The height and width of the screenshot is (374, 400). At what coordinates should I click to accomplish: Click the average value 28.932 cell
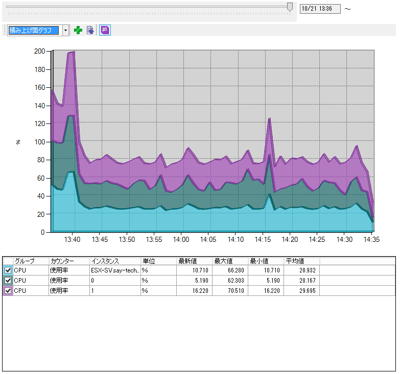click(x=302, y=270)
